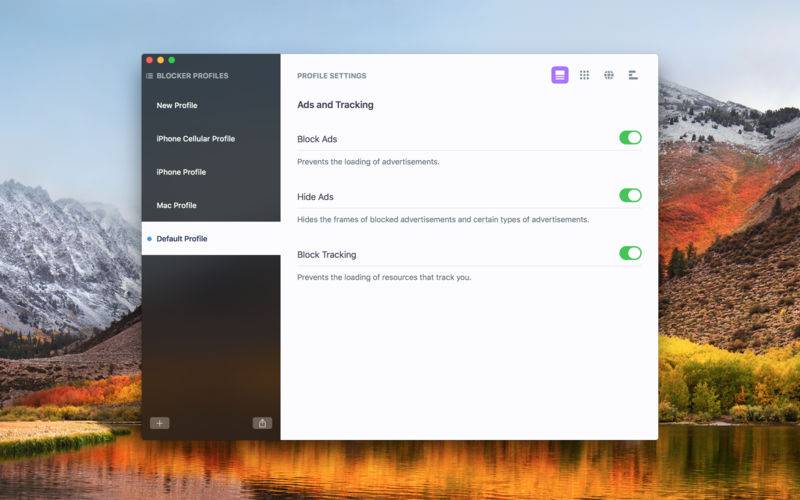Toggle the Block Tracking switch
The height and width of the screenshot is (500, 800).
[x=630, y=253]
